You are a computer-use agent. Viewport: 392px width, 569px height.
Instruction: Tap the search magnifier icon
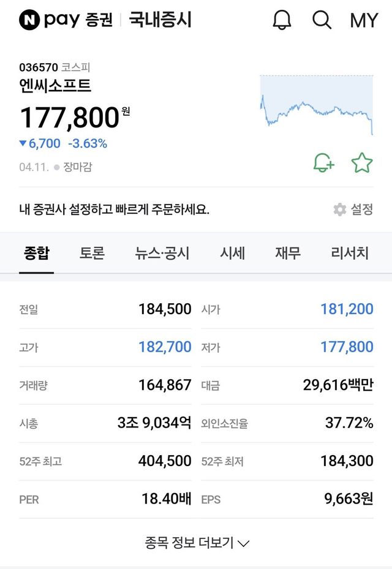click(322, 20)
